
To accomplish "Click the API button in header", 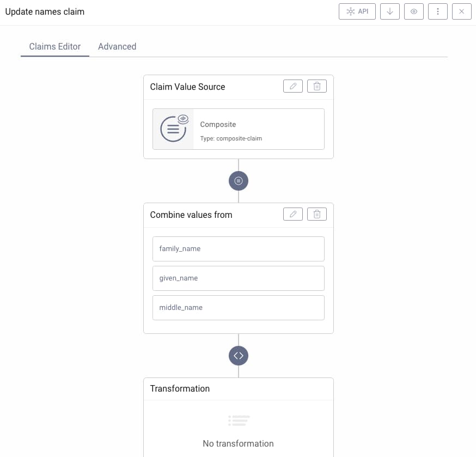I will (x=357, y=11).
